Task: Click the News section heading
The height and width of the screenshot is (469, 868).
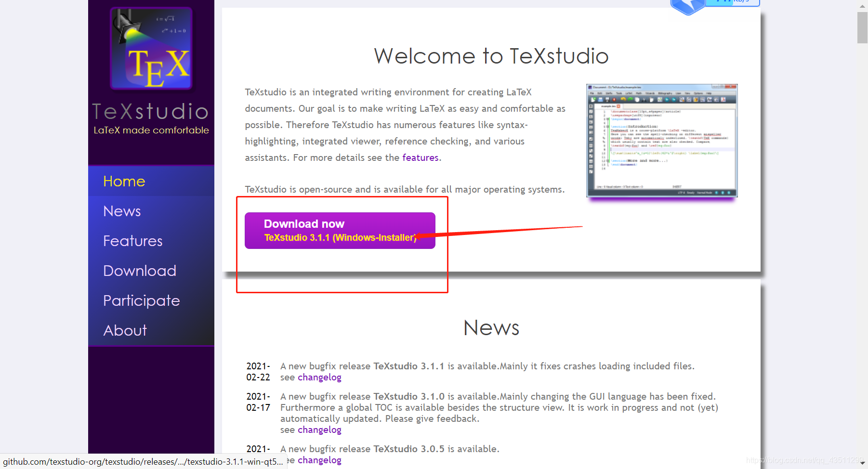Action: (491, 328)
